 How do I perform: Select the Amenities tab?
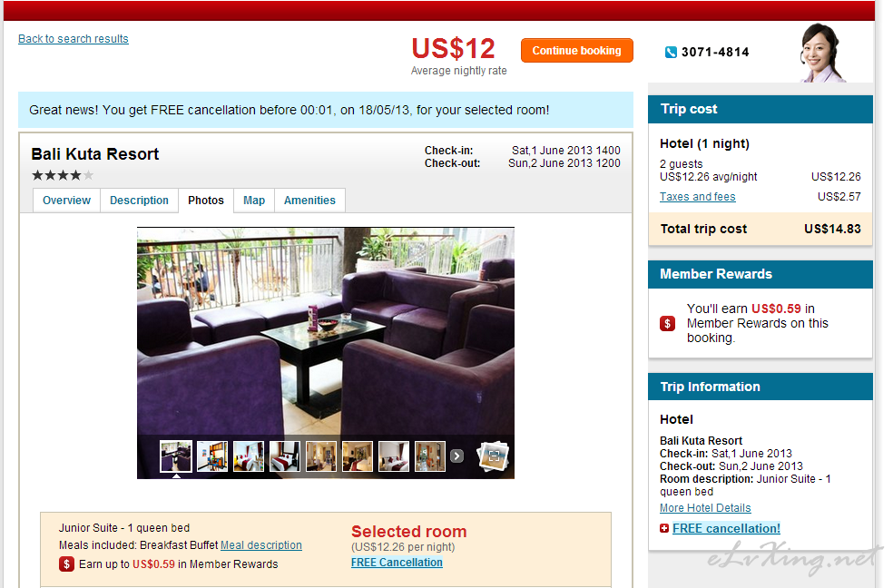point(309,201)
